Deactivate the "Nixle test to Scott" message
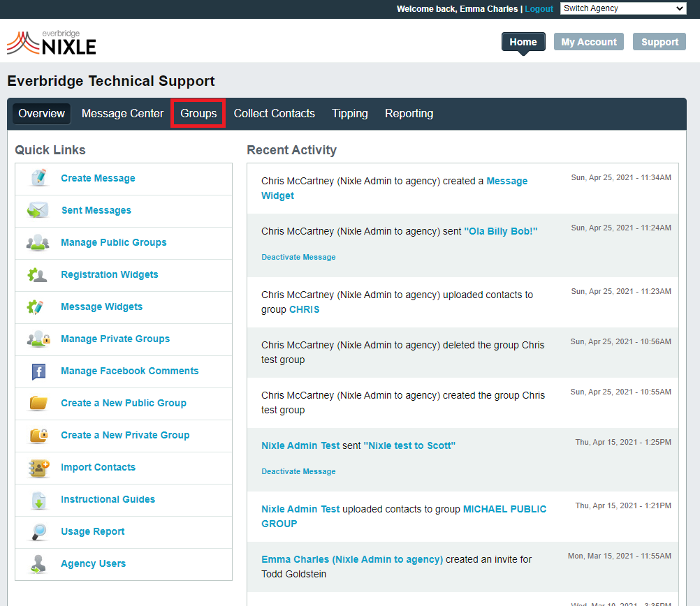Image resolution: width=700 pixels, height=606 pixels. (x=298, y=471)
